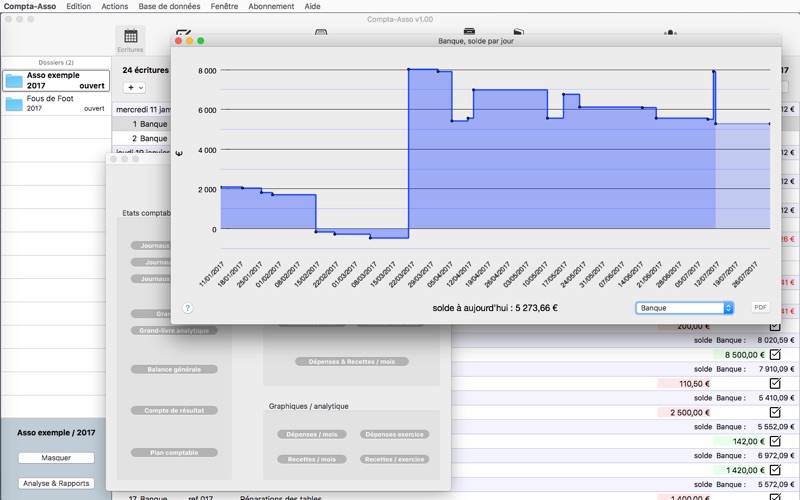Toggle the checkmark next to 8 500,00 €

pos(775,354)
